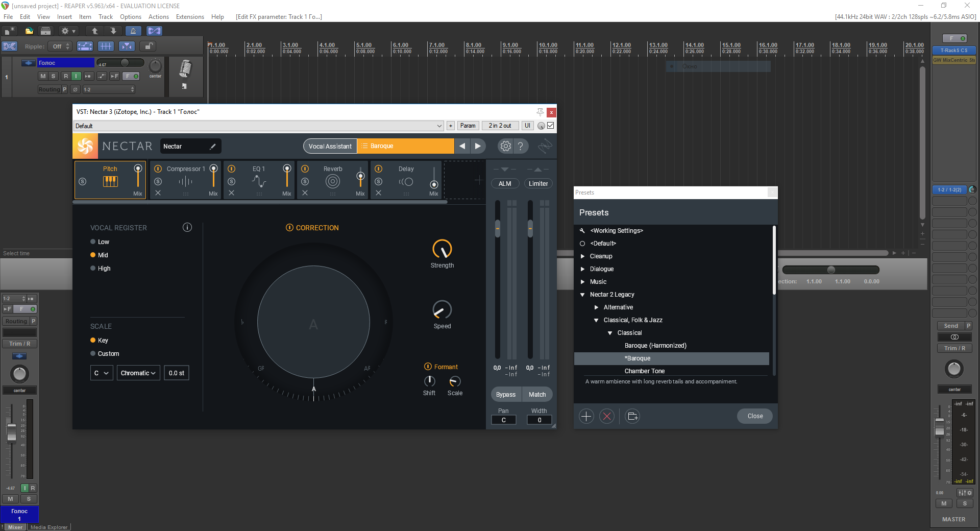Click the rename preset pencil icon

tap(213, 147)
